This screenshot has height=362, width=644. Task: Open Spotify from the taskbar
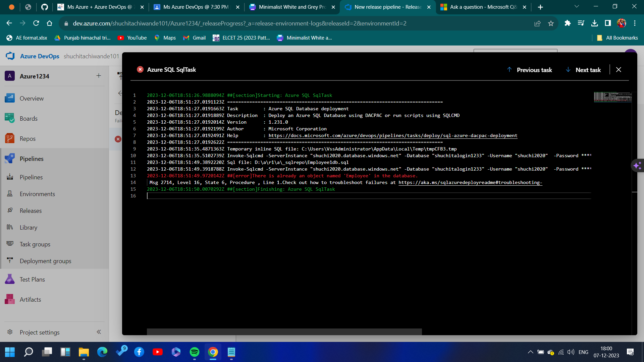(195, 352)
